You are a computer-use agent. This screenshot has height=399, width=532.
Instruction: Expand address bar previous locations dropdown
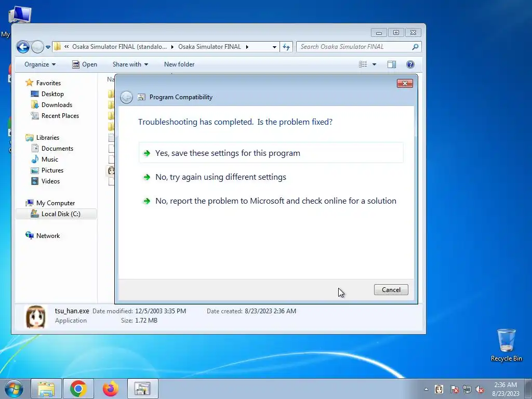coord(274,47)
